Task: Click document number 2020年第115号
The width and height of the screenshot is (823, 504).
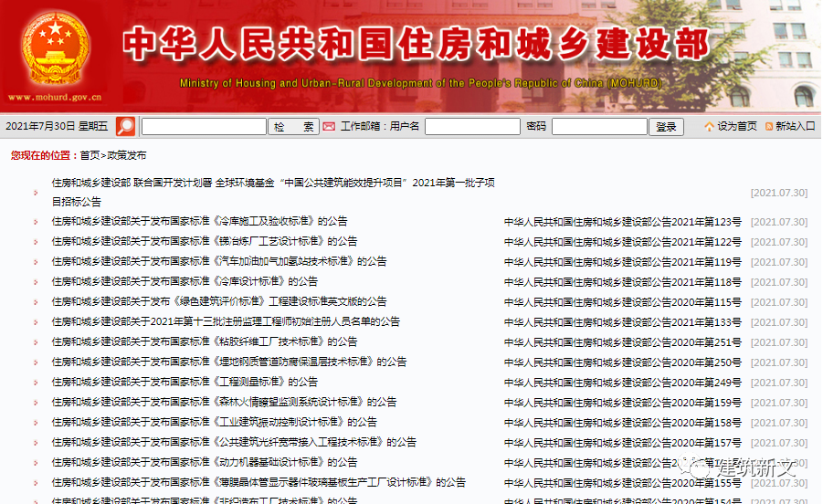Action: pos(622,302)
